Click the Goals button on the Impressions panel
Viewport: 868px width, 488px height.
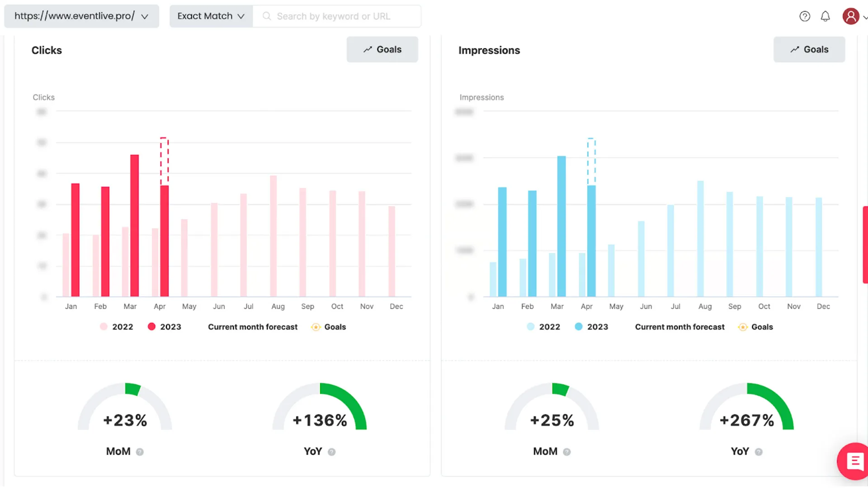click(809, 49)
